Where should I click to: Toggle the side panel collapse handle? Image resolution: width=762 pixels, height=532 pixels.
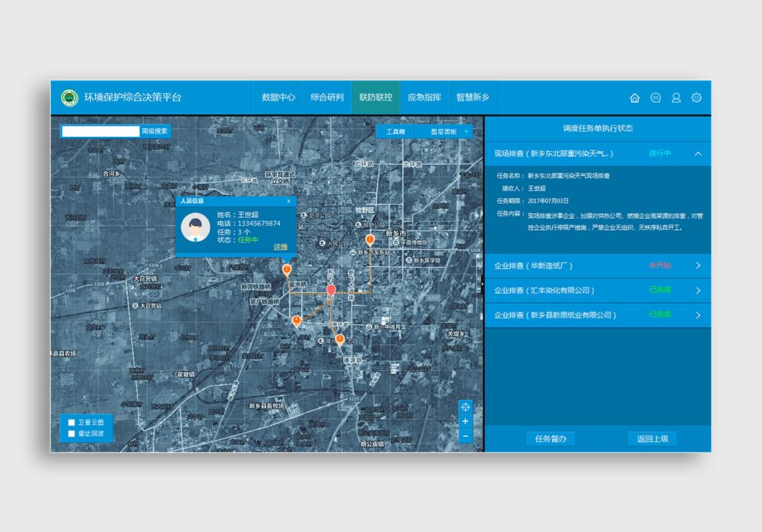tap(483, 283)
